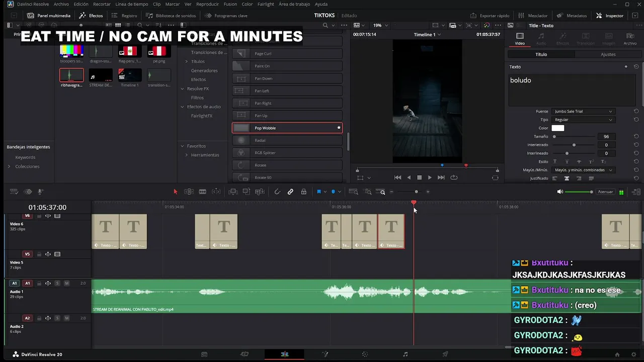The width and height of the screenshot is (644, 362).
Task: Add a blue marker on timeline
Action: pos(333,192)
